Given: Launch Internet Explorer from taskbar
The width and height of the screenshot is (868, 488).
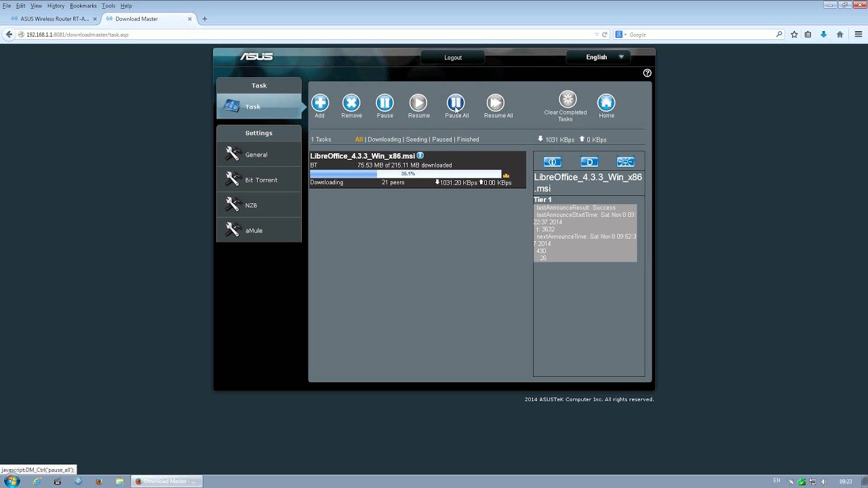Looking at the screenshot, I should (x=37, y=481).
